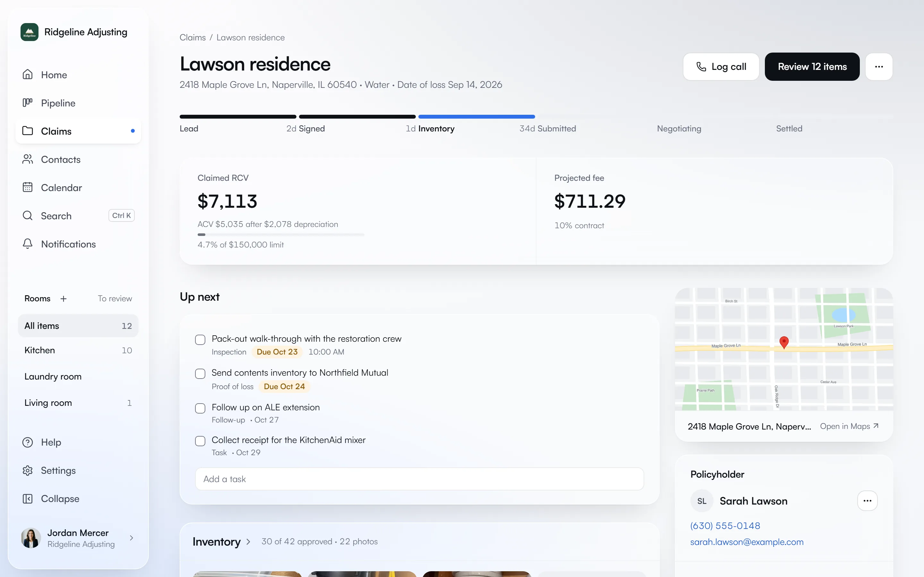The image size is (924, 577).
Task: Click the Collapse sidebar icon
Action: (x=28, y=498)
